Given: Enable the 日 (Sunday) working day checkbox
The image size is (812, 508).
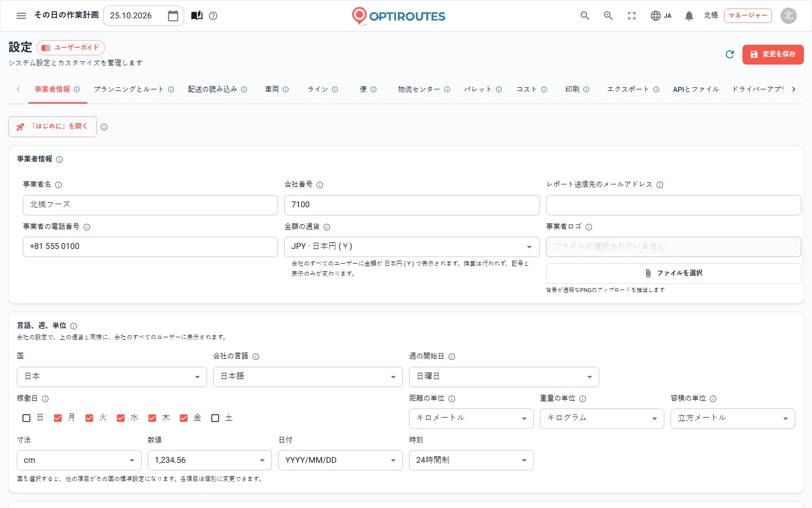Looking at the screenshot, I should tap(26, 418).
